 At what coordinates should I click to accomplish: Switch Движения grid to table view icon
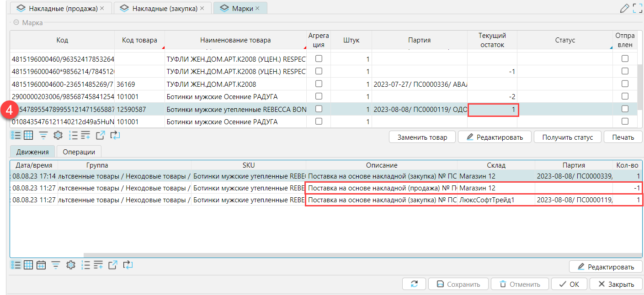[x=28, y=264]
